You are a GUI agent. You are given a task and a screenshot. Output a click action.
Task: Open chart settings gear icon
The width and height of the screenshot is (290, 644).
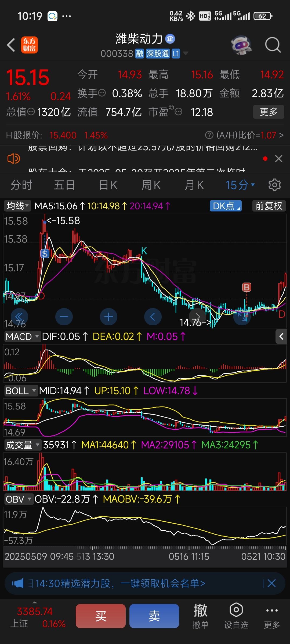click(x=274, y=185)
